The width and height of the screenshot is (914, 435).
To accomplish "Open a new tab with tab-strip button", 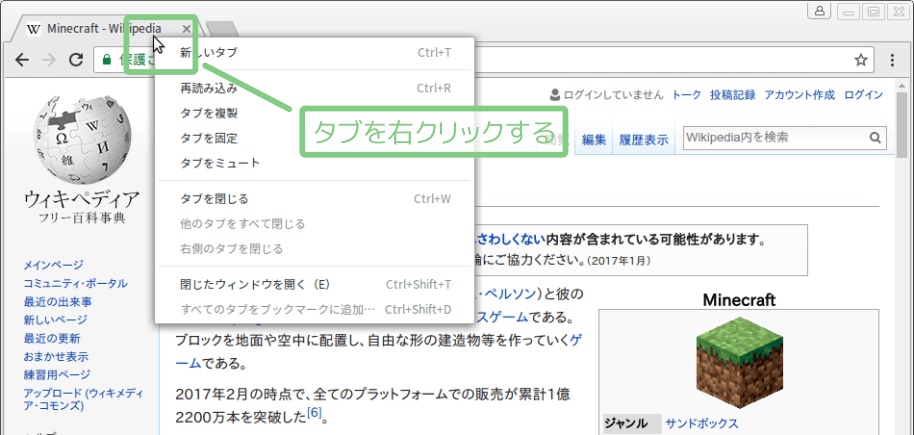I will point(222,29).
